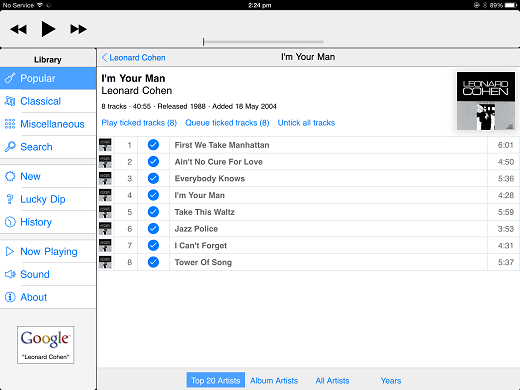Untick Jazz Police track
The width and height of the screenshot is (520, 390).
153,229
